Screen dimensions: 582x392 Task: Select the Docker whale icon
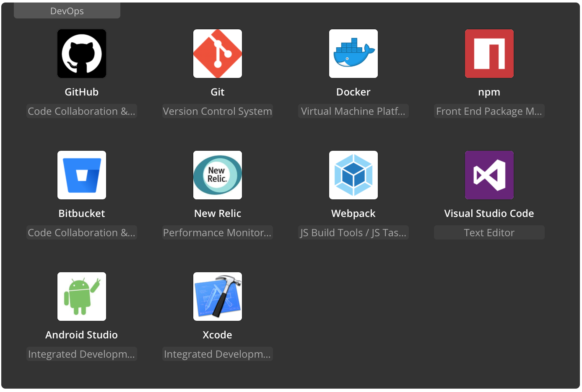[353, 54]
